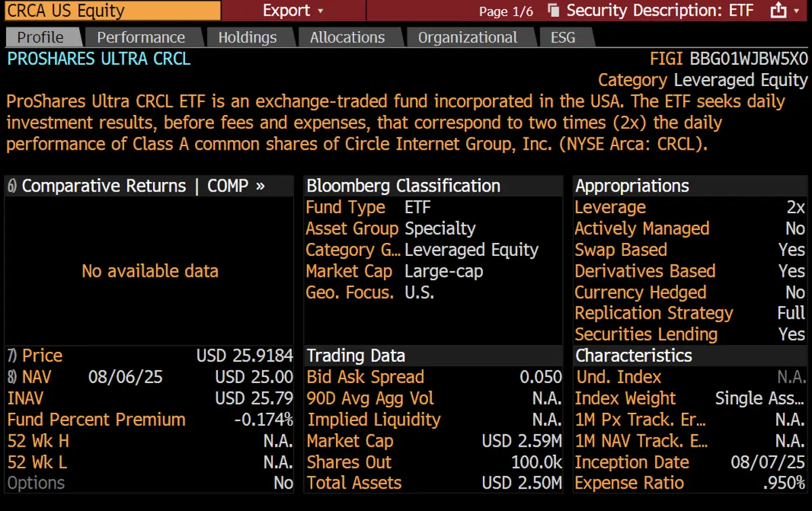The width and height of the screenshot is (812, 511).
Task: Click the share/export icon in top right
Action: click(778, 10)
